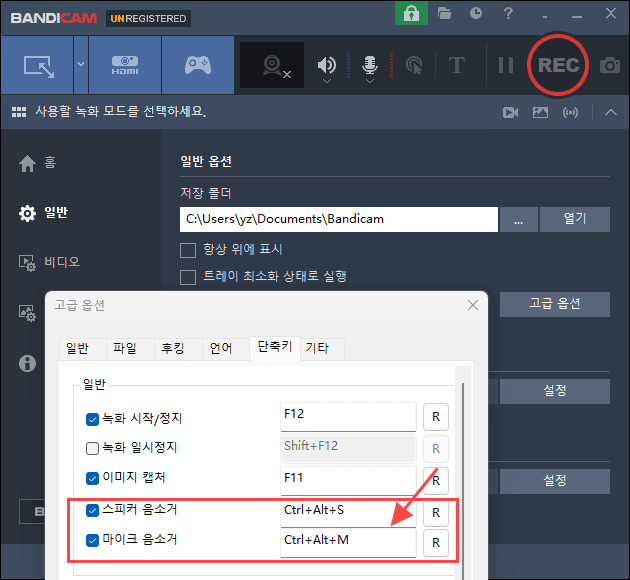Switch to the 일반 tab in the dialog
This screenshot has width=630, height=580.
pos(83,349)
